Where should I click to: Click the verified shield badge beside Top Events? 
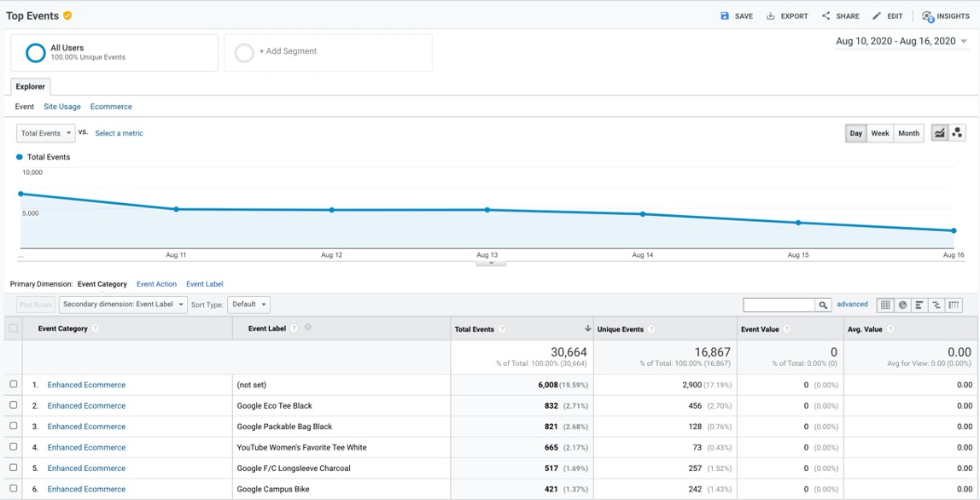click(x=67, y=15)
